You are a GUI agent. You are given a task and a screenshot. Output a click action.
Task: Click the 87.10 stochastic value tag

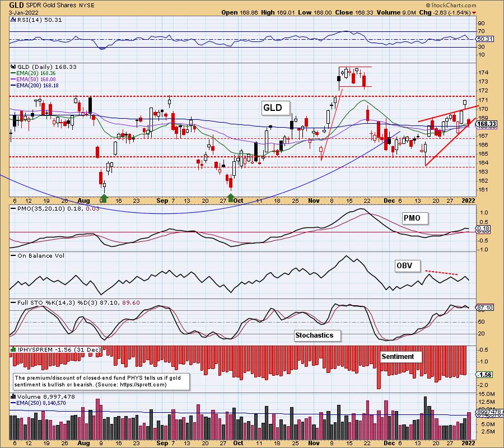tap(485, 308)
